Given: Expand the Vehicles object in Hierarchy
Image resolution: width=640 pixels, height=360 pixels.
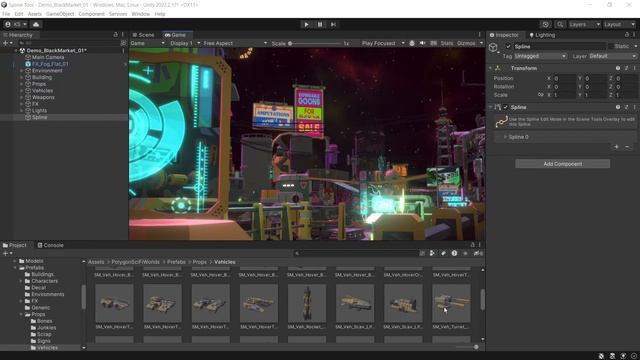Looking at the screenshot, I should [22, 91].
